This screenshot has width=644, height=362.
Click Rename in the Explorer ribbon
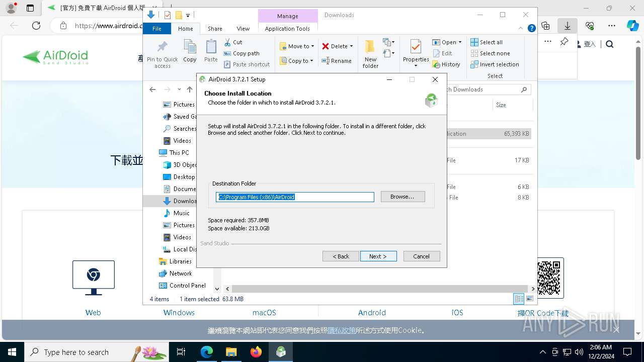[x=337, y=61]
